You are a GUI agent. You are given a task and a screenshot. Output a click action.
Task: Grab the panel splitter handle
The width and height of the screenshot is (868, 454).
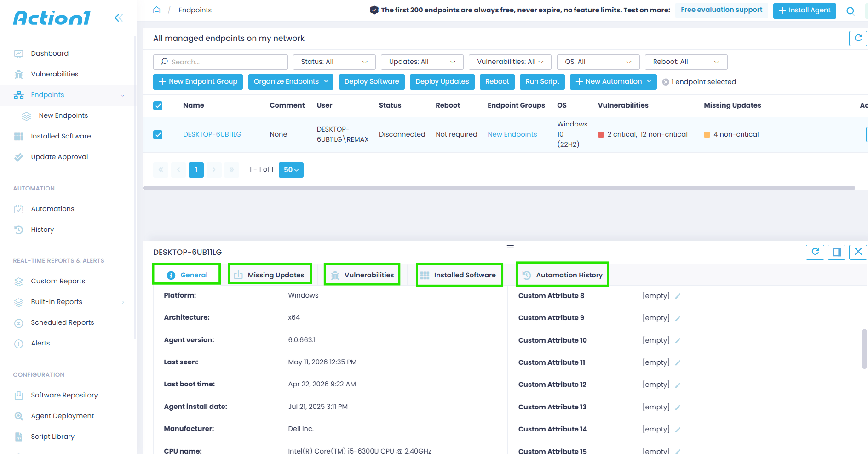pos(510,247)
